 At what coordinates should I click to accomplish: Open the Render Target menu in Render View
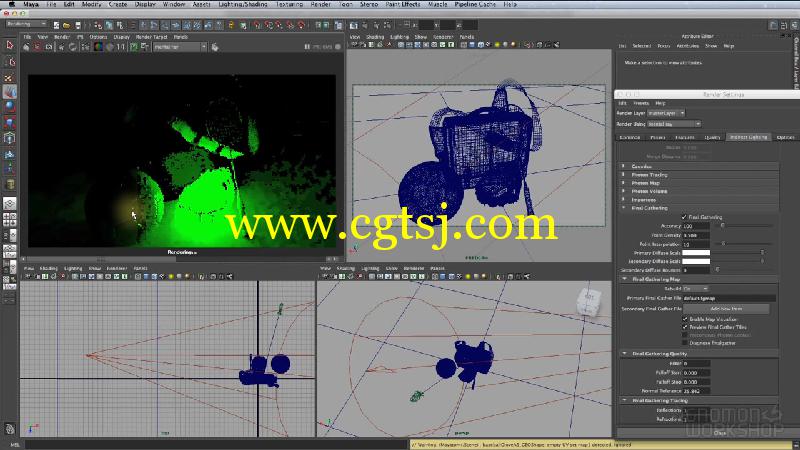[x=152, y=37]
